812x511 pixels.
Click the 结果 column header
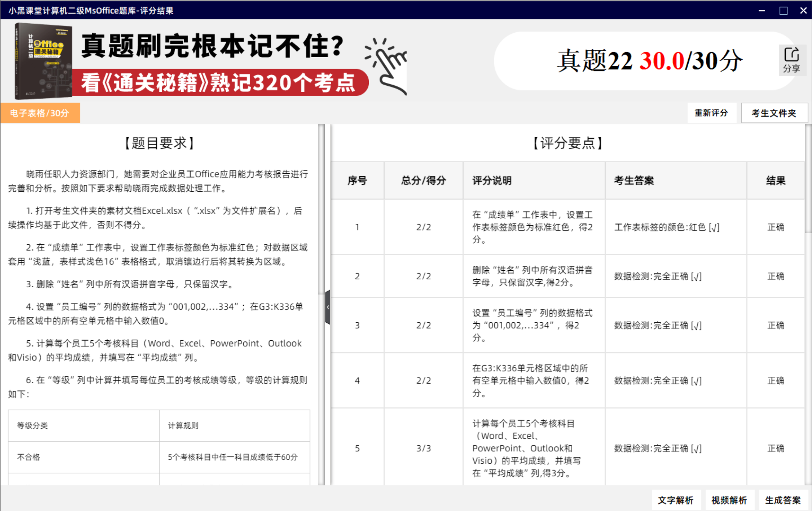tap(776, 180)
